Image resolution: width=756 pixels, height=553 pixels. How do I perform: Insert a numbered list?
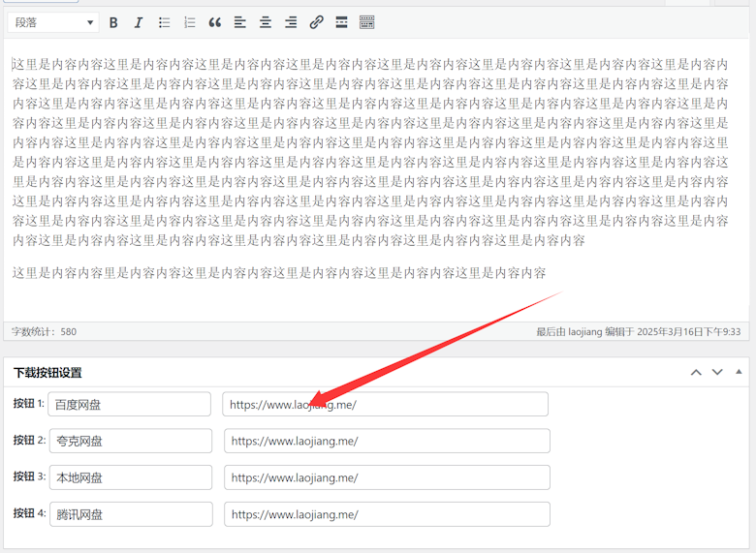click(x=190, y=22)
